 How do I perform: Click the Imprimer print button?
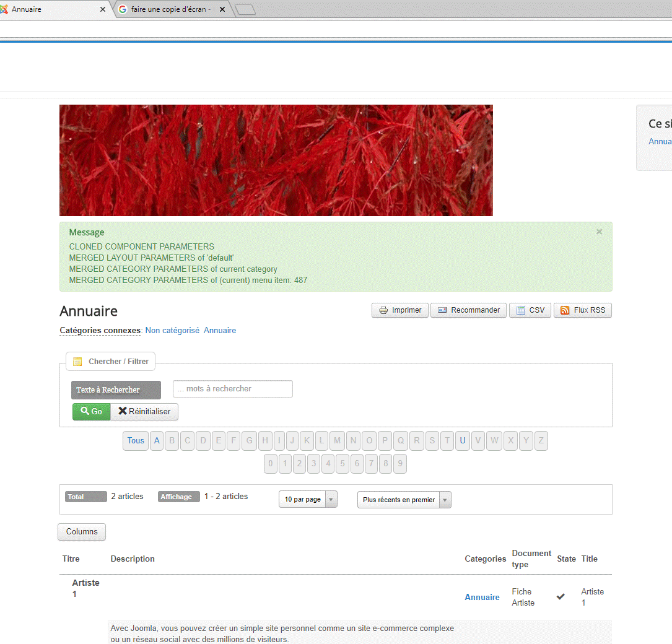click(400, 310)
